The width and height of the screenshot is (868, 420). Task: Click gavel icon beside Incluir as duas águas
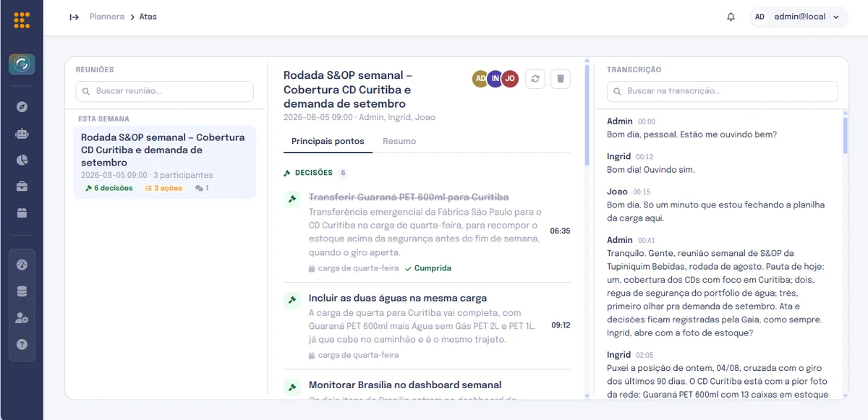tap(292, 300)
